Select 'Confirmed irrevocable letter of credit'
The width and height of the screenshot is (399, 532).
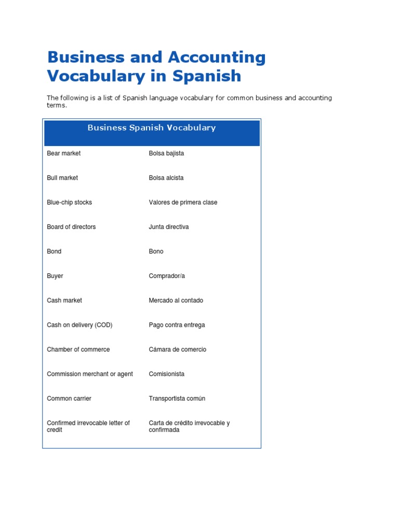[88, 427]
